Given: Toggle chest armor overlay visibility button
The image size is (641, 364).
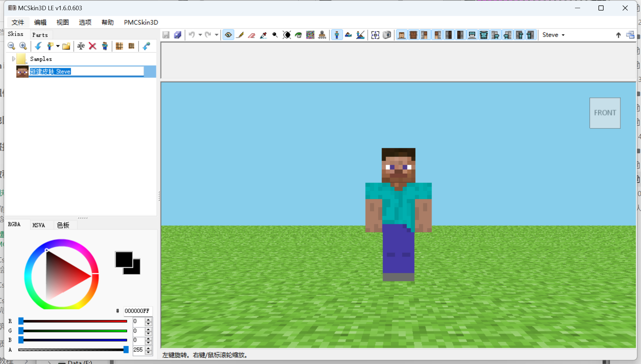Looking at the screenshot, I should tap(483, 35).
